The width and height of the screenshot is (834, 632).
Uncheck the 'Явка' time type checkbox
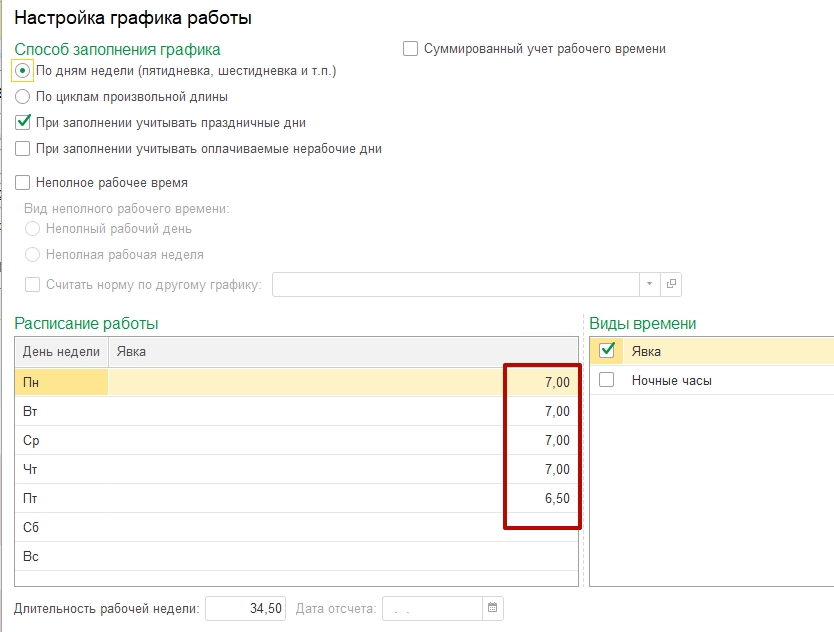coord(606,351)
